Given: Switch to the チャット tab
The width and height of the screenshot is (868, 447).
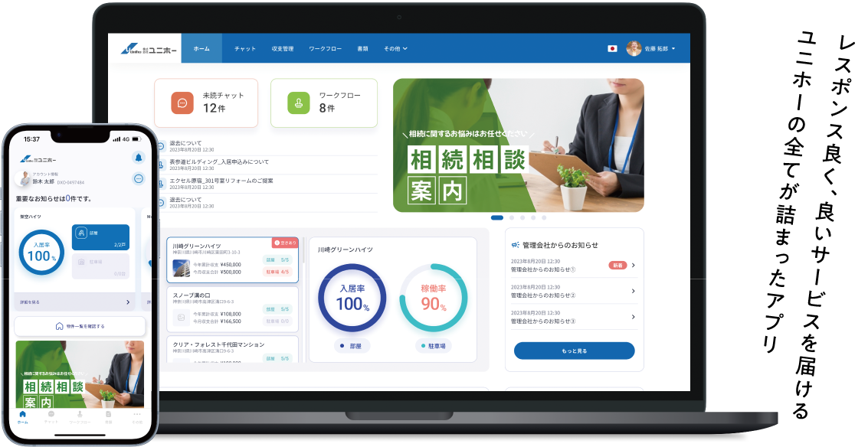Looking at the screenshot, I should (245, 48).
